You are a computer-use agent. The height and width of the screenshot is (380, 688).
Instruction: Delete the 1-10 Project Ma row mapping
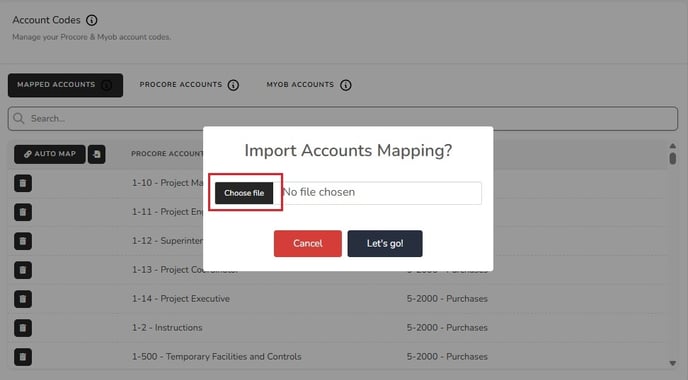[x=23, y=183]
